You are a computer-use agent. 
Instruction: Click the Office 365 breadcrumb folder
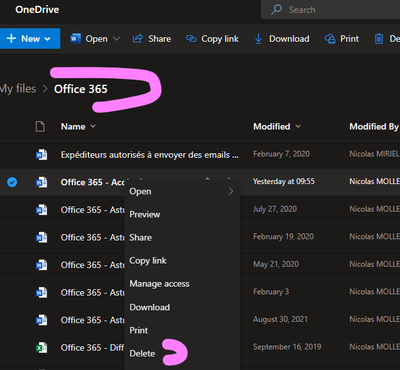click(81, 89)
